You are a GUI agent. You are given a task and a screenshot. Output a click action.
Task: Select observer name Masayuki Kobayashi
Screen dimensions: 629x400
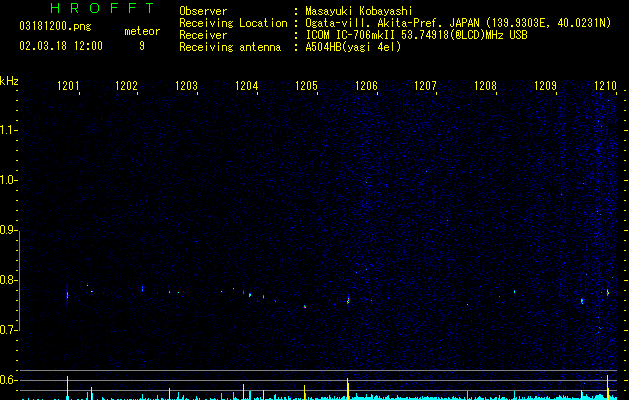(x=359, y=11)
